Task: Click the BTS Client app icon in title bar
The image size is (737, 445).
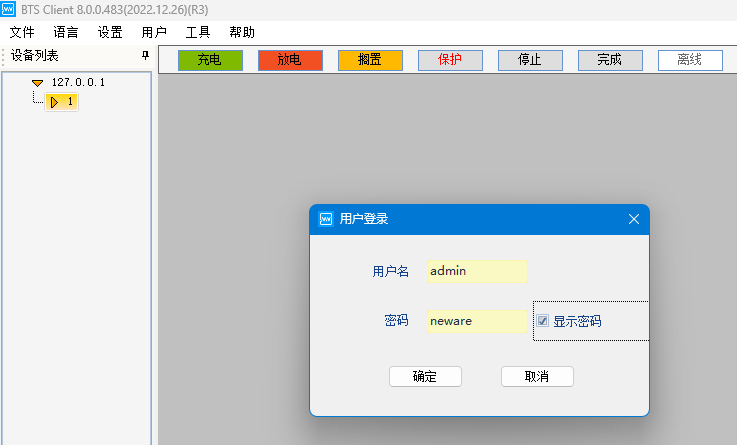Action: coord(8,9)
